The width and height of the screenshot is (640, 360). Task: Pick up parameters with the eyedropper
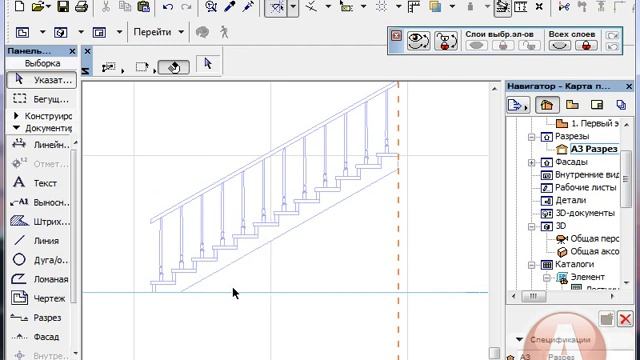click(x=230, y=7)
